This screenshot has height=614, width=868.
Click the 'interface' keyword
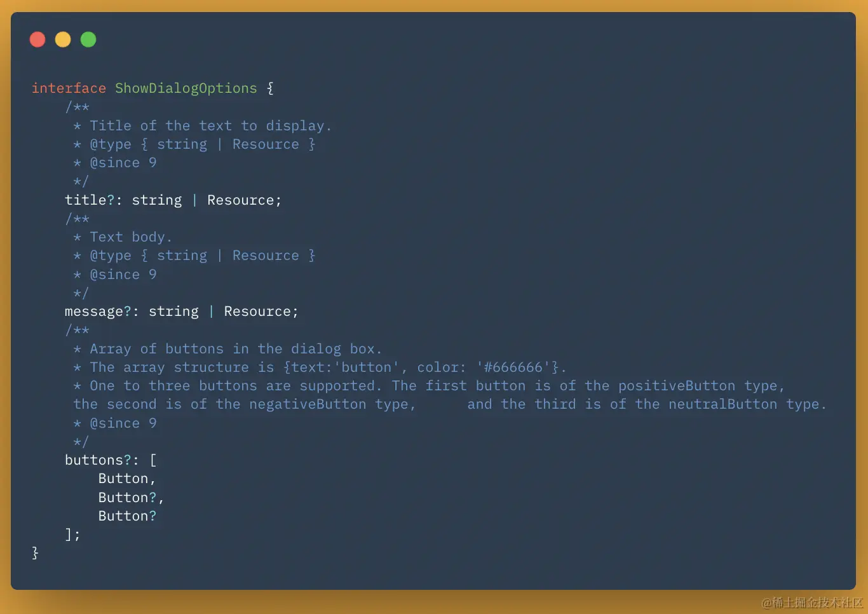click(x=69, y=88)
